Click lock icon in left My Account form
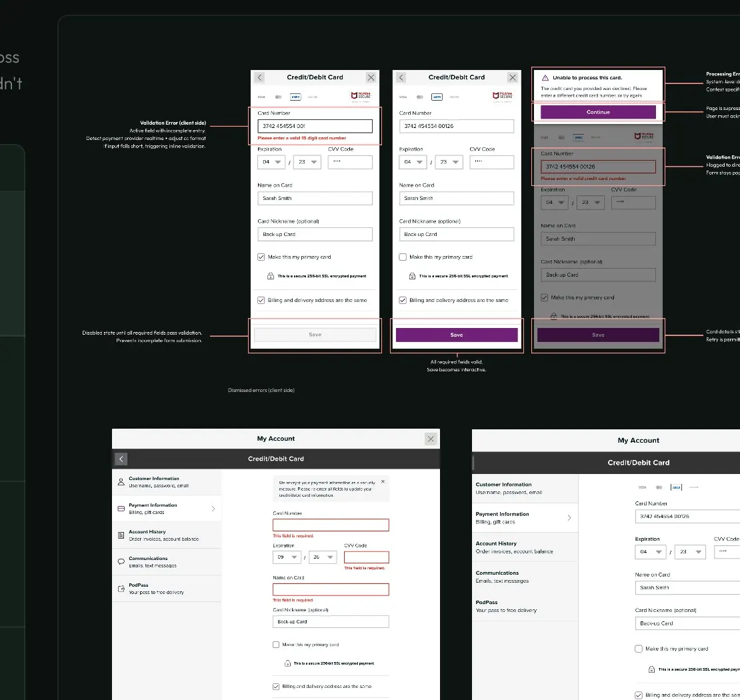This screenshot has height=700, width=740. [x=287, y=663]
